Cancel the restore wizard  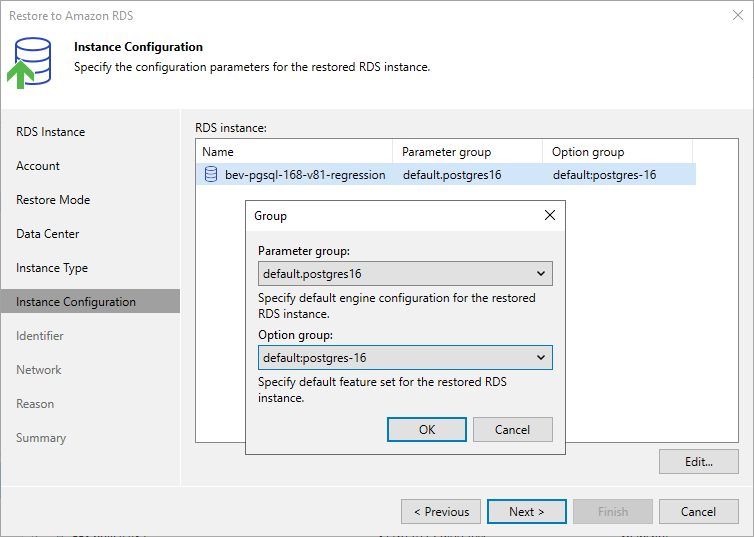699,512
